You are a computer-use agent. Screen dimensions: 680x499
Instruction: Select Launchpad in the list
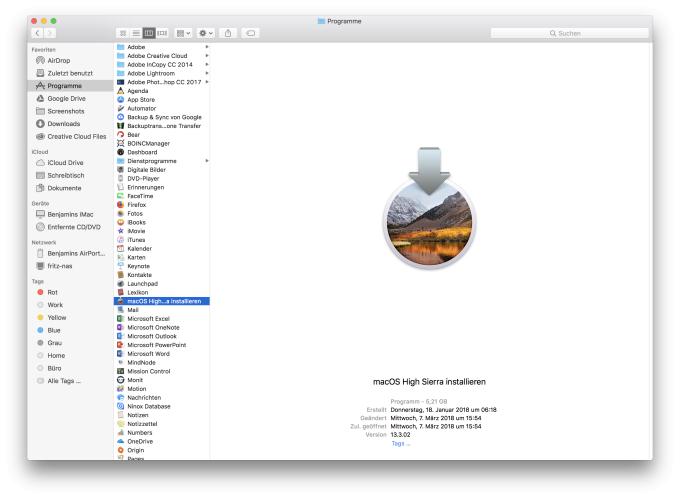[162, 284]
